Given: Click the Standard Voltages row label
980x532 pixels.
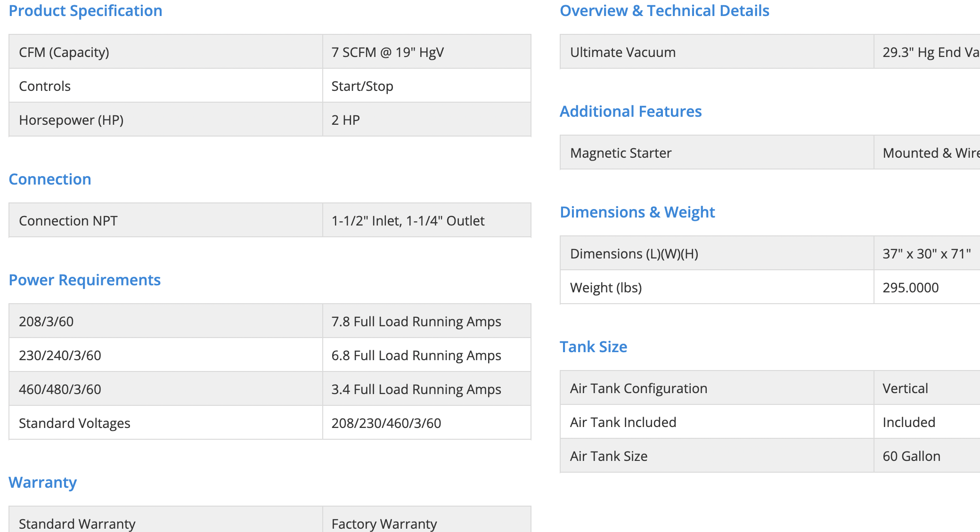Looking at the screenshot, I should [x=74, y=423].
